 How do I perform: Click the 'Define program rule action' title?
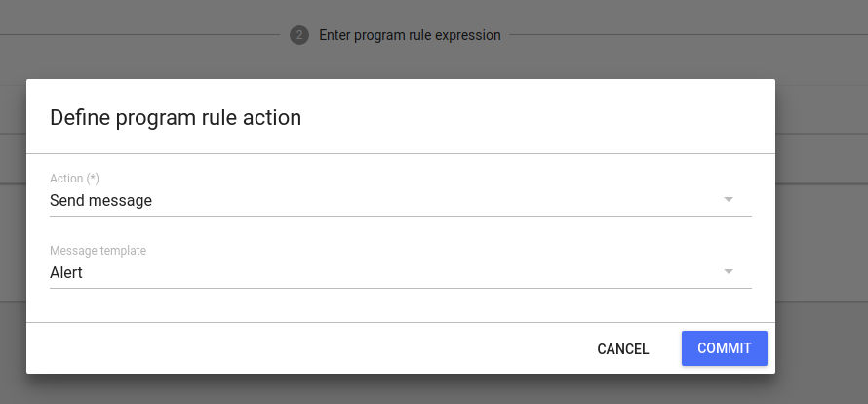pos(176,118)
